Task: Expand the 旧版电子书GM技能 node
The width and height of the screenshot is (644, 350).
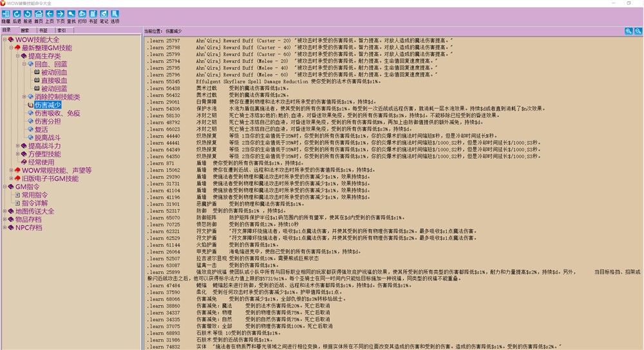Action: coord(12,179)
